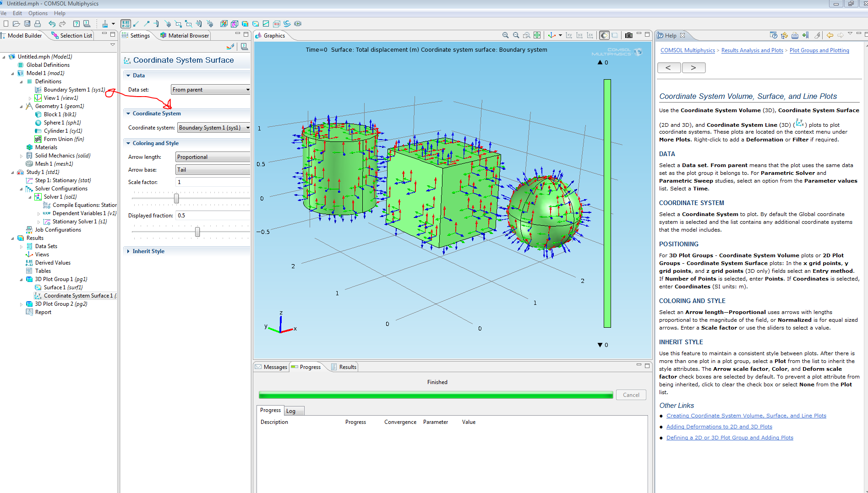Image resolution: width=868 pixels, height=493 pixels.
Task: Open the Results Analysis and Plots breadcrumb link
Action: [752, 50]
